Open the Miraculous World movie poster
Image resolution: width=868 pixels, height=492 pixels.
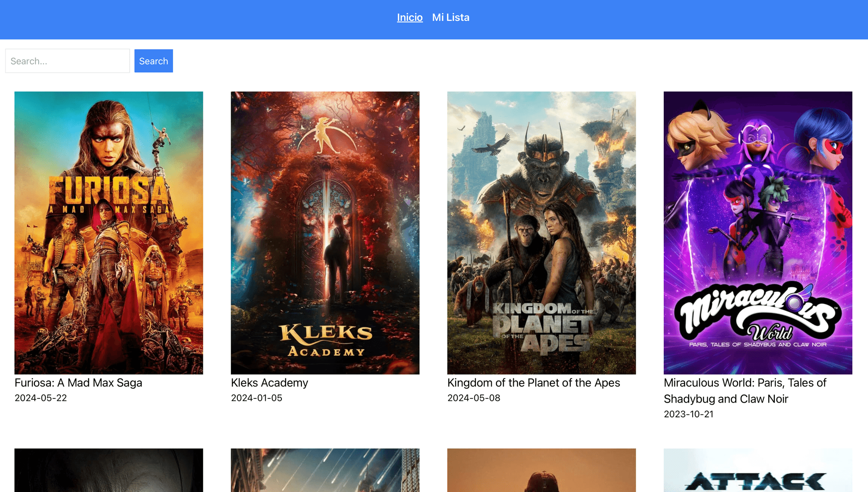click(758, 233)
